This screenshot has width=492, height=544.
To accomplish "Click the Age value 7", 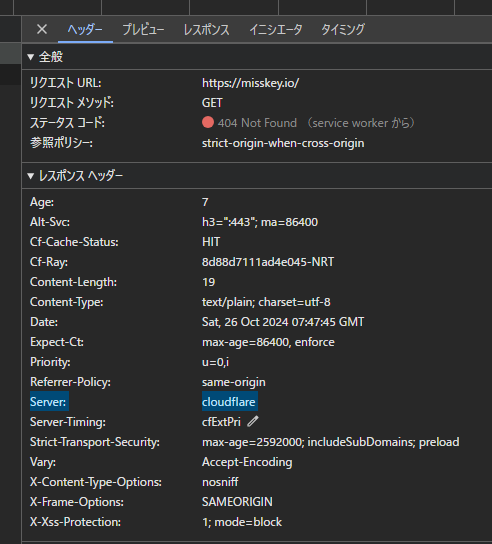I will pyautogui.click(x=205, y=202).
